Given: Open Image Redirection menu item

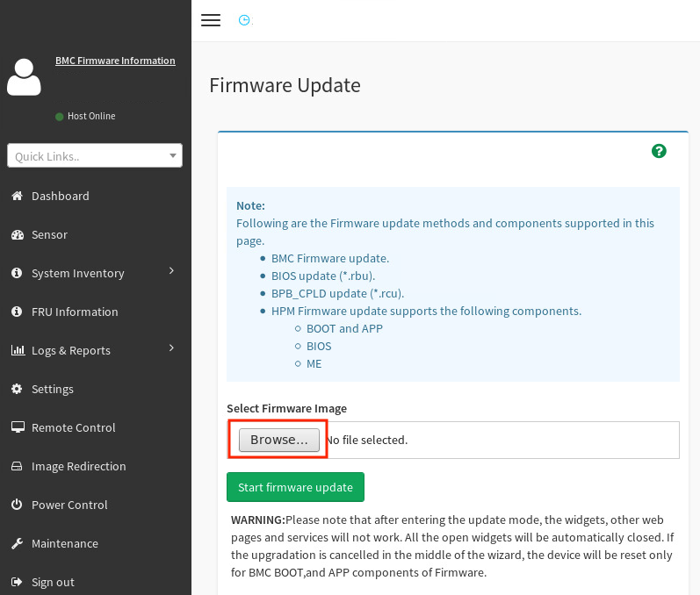Looking at the screenshot, I should (78, 466).
